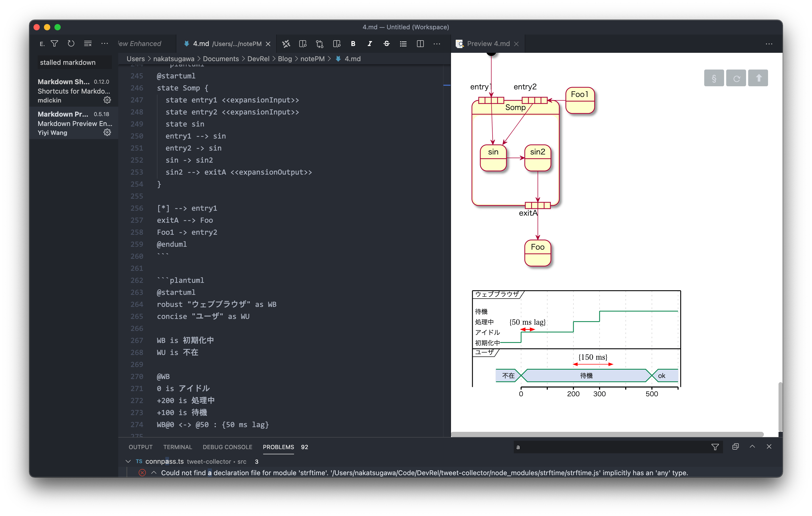Collapse the strftime error entry chevron
The height and width of the screenshot is (516, 812).
154,473
